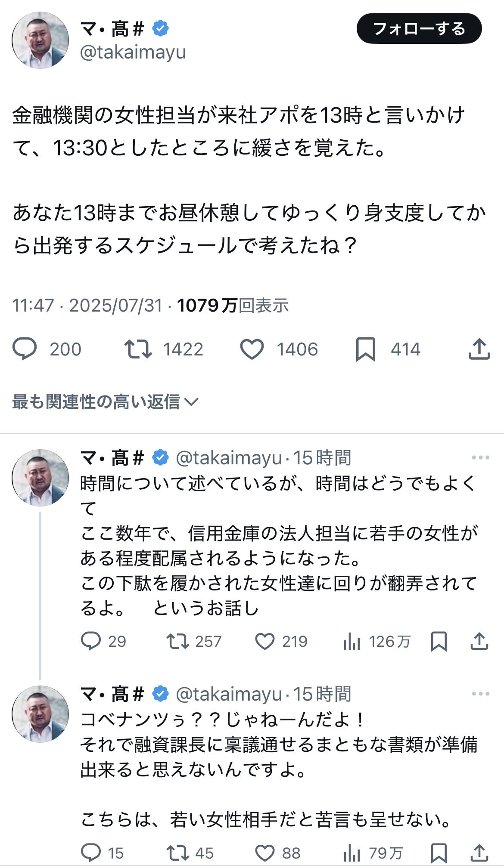Tap the フォローする follow button
The width and height of the screenshot is (504, 868).
coord(419,29)
